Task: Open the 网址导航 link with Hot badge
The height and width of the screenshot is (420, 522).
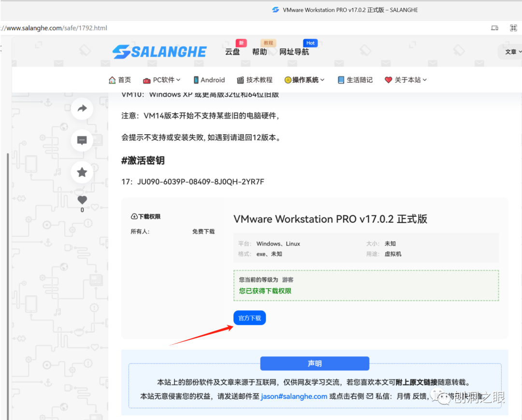Action: pos(294,52)
